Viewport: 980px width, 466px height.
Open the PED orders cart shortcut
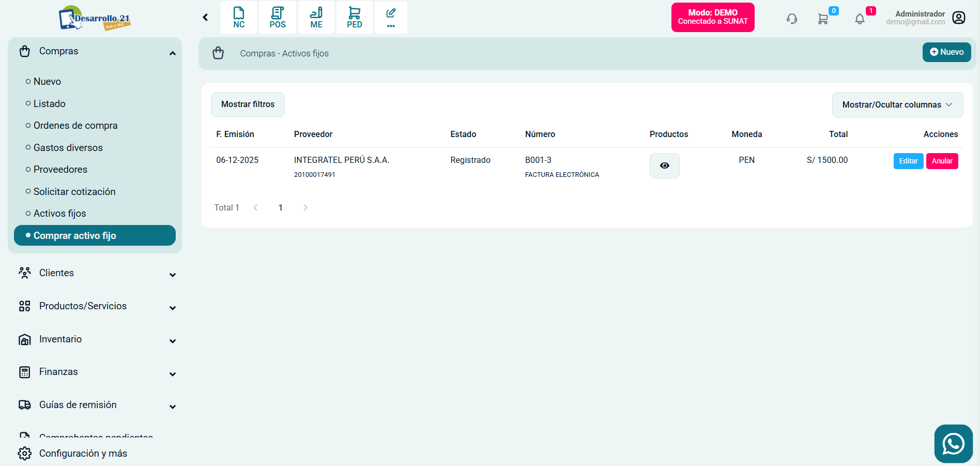coord(355,18)
